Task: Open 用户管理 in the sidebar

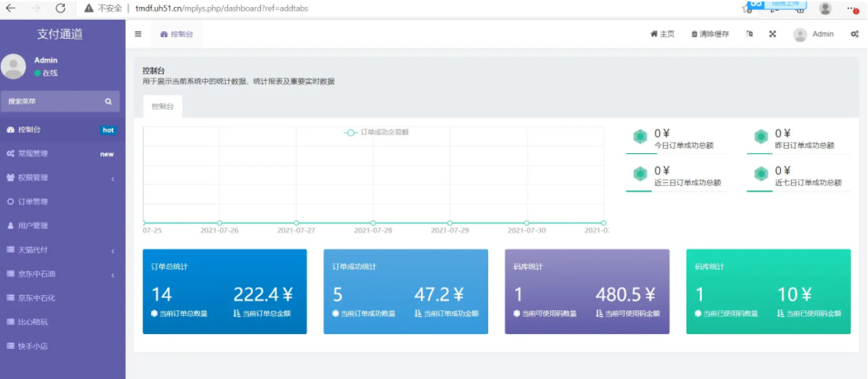Action: [x=33, y=226]
